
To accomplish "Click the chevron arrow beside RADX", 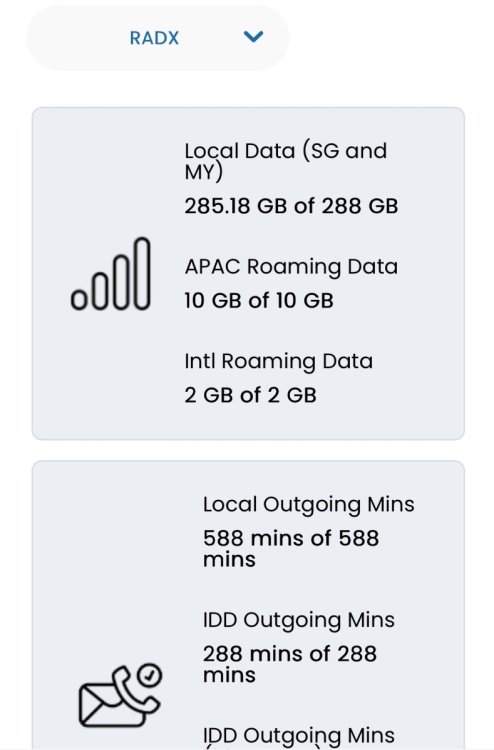I will click(x=253, y=36).
